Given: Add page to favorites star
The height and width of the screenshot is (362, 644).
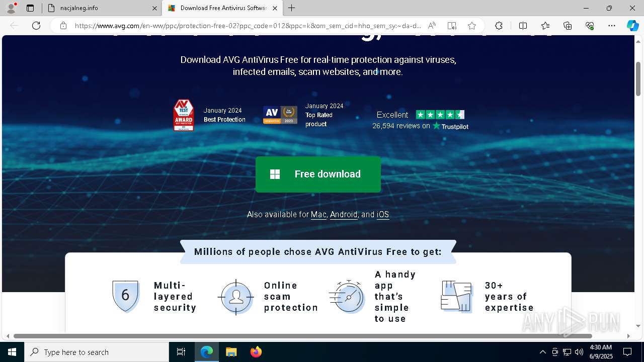Looking at the screenshot, I should (472, 26).
